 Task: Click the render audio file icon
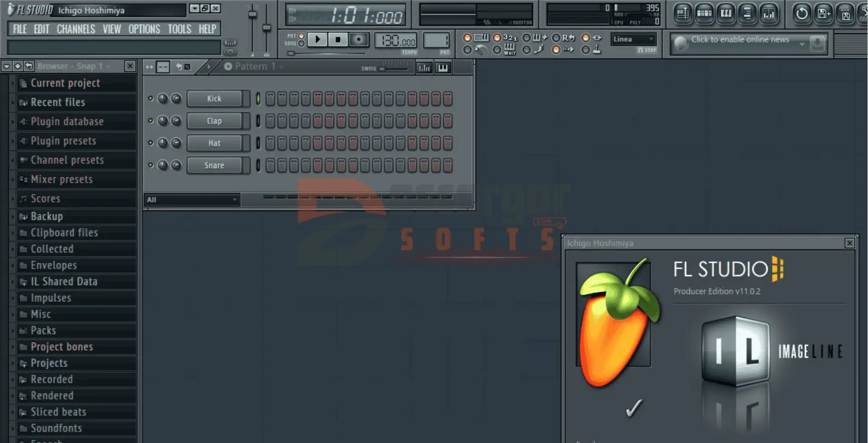pyautogui.click(x=845, y=14)
